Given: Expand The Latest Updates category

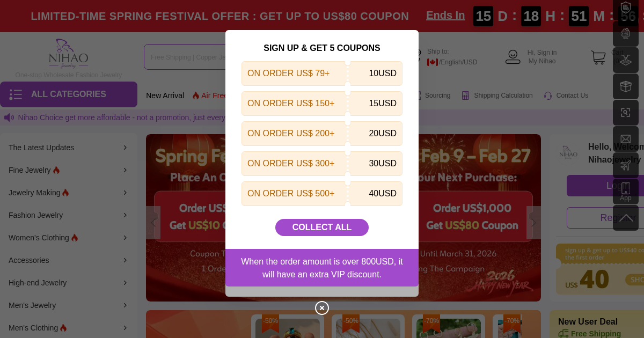Looking at the screenshot, I should (x=125, y=148).
